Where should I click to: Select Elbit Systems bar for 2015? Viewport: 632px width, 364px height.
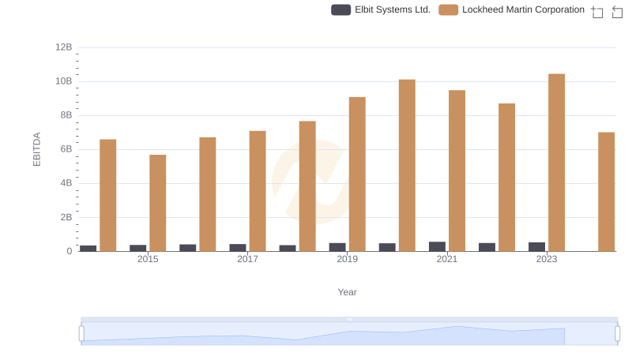coord(137,248)
